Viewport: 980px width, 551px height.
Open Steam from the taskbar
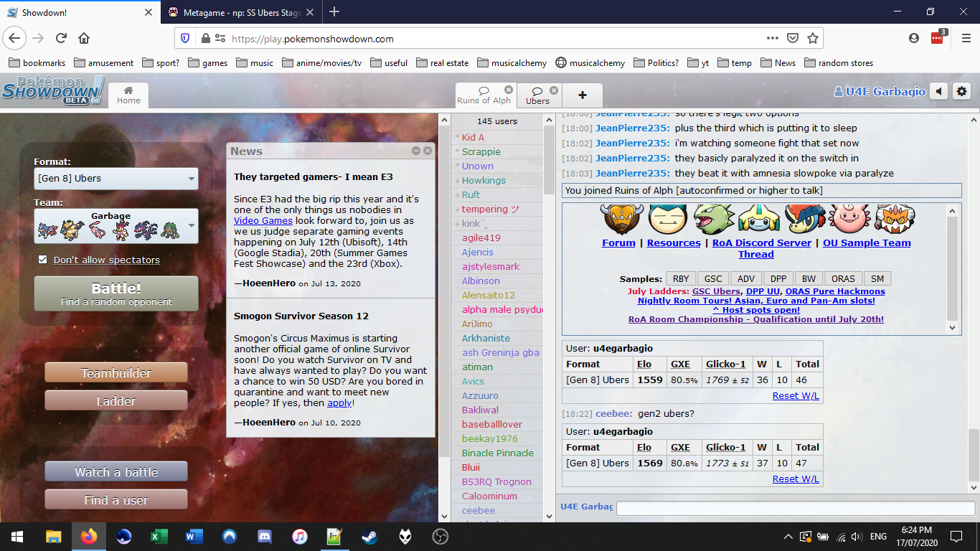click(x=370, y=537)
